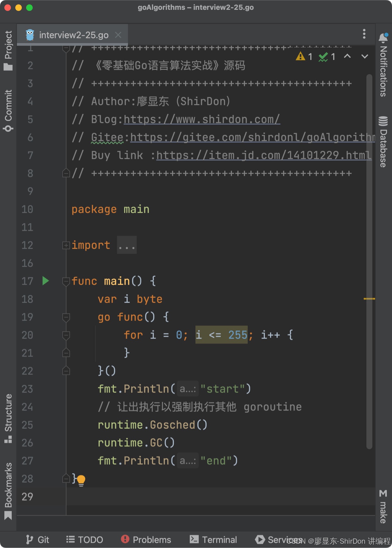Click 'var i byte' declaration
The width and height of the screenshot is (392, 548).
click(130, 299)
